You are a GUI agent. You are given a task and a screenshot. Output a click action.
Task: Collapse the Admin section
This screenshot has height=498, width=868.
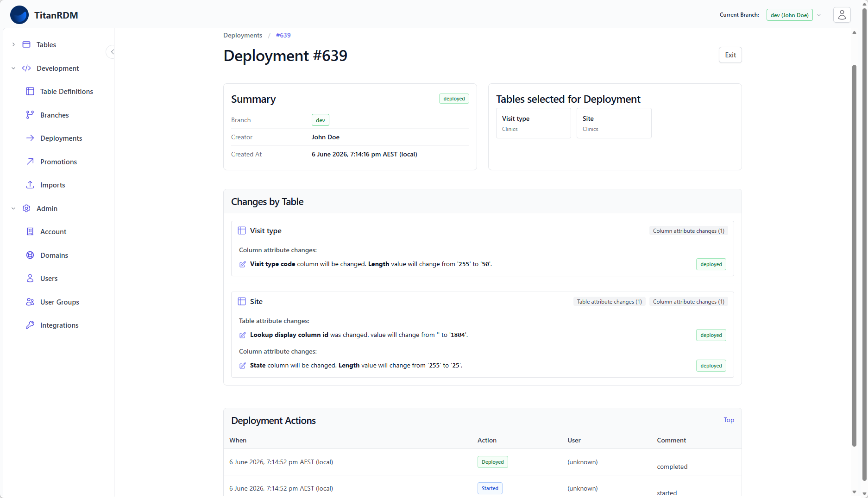coord(13,208)
